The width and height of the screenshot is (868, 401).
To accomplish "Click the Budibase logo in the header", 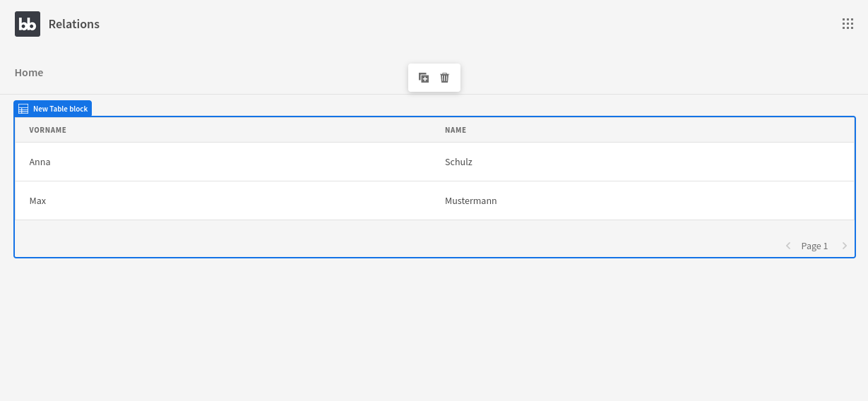I will 28,24.
